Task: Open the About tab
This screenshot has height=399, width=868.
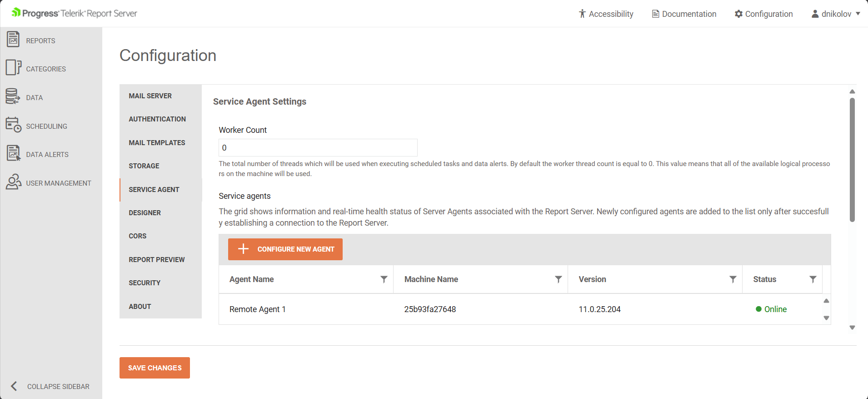Action: tap(160, 306)
